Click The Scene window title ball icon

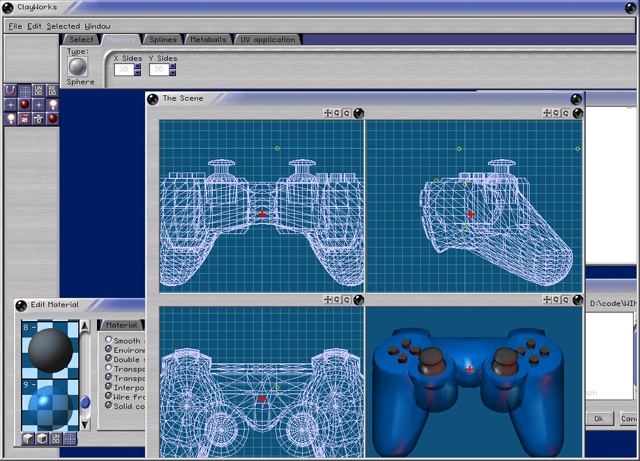(153, 99)
